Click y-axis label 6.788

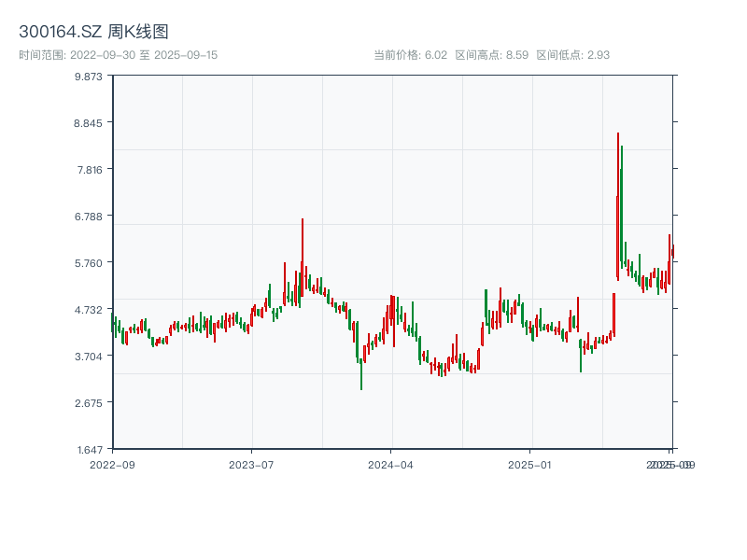click(88, 217)
